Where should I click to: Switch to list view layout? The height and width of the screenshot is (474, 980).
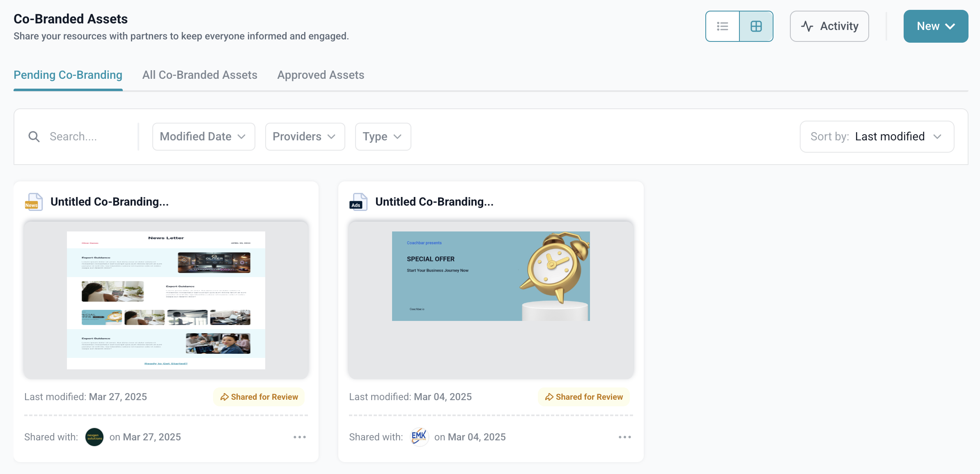(722, 26)
